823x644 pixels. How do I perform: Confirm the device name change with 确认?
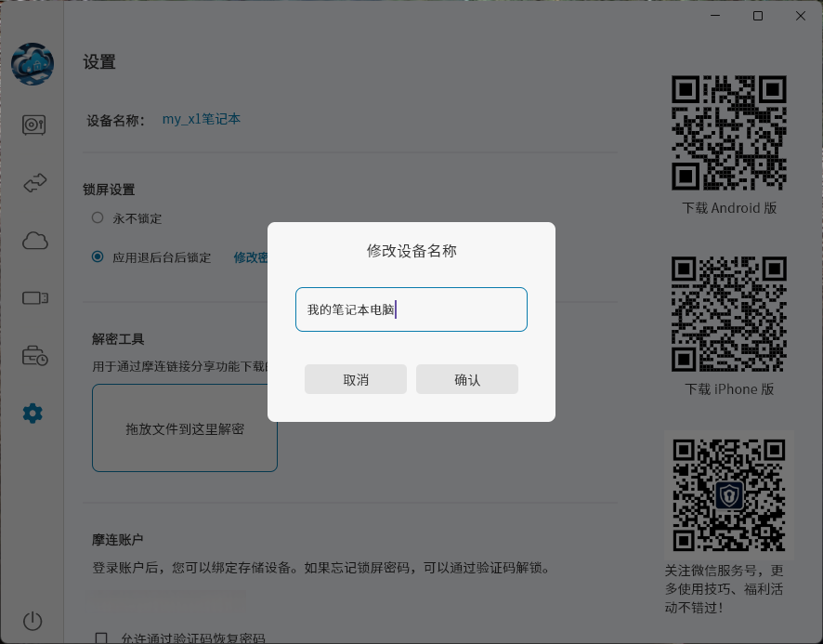(x=466, y=378)
